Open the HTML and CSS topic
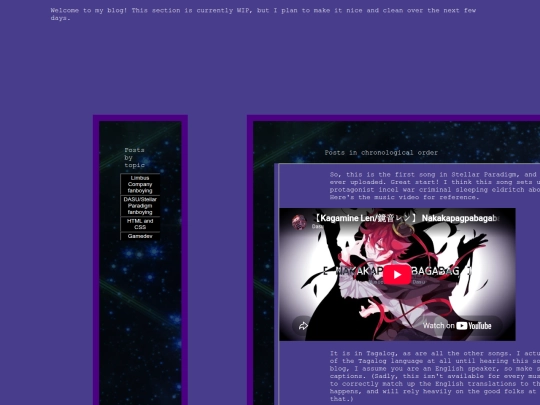 [140, 224]
